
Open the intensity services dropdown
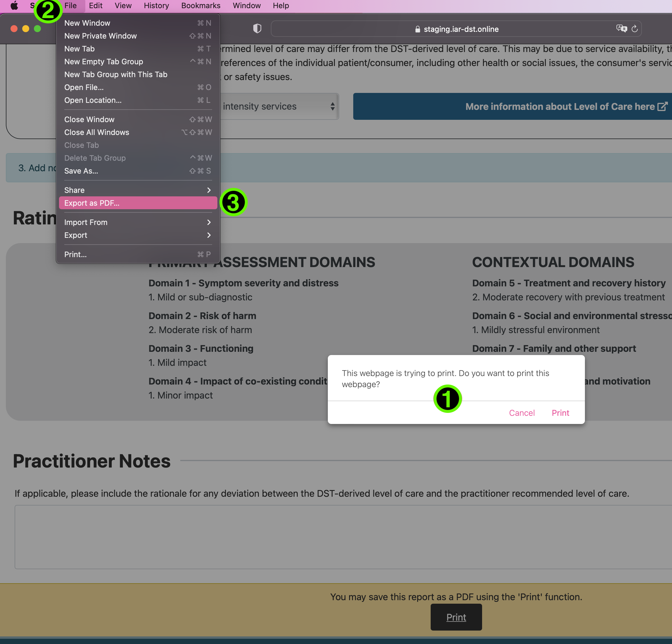pos(279,106)
